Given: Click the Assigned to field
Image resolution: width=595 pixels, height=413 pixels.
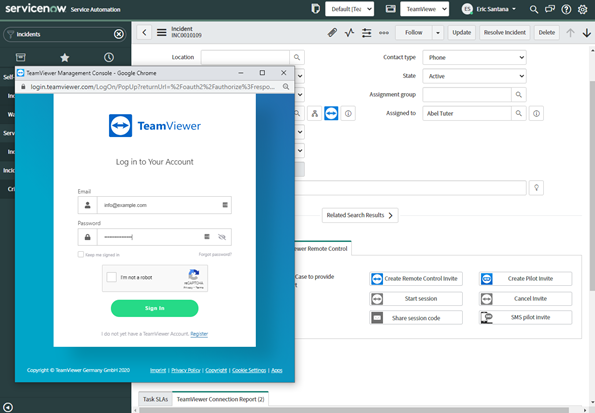Looking at the screenshot, I should 467,113.
